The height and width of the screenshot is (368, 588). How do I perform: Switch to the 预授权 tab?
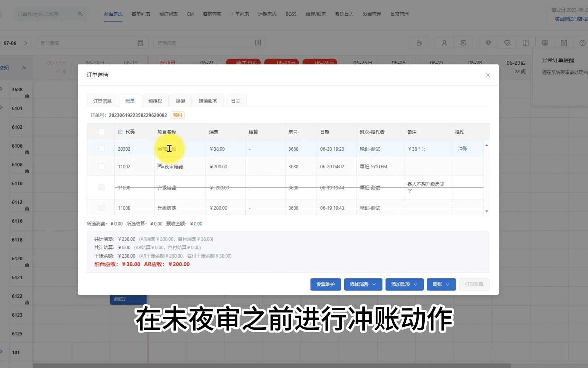tap(155, 101)
